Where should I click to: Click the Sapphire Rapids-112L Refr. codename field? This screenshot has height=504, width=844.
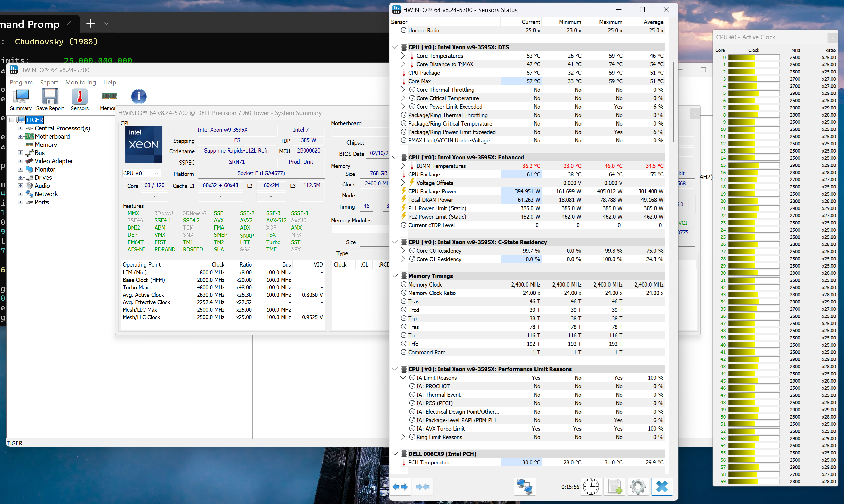tap(237, 151)
